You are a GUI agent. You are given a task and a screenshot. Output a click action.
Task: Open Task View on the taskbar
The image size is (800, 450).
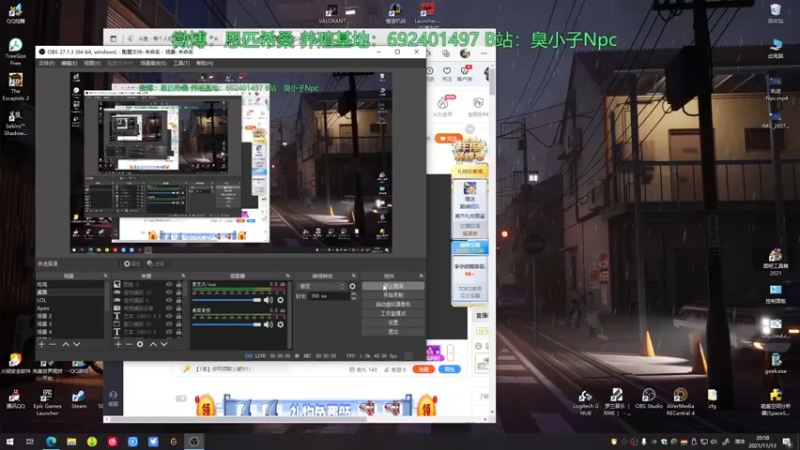(30, 441)
